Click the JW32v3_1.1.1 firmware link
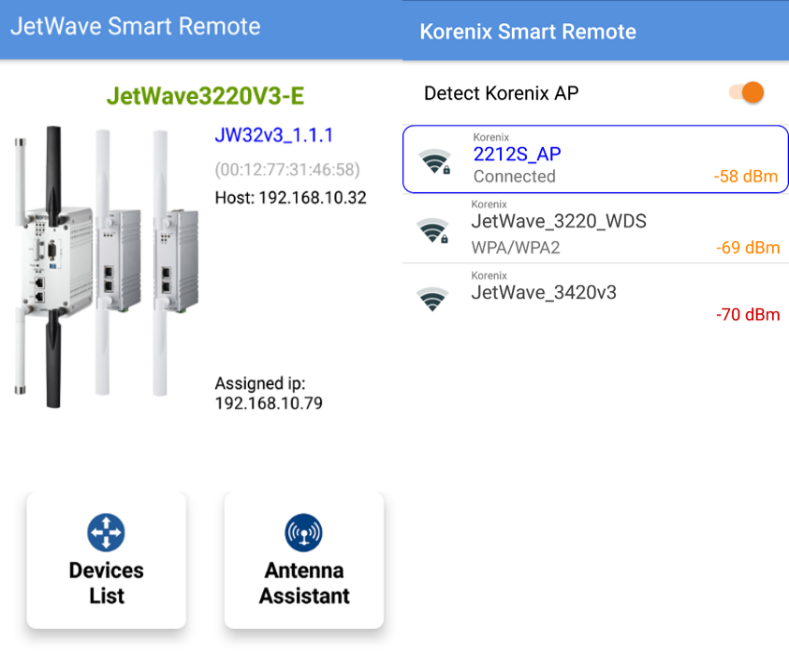Image resolution: width=789 pixels, height=656 pixels. pos(274,135)
